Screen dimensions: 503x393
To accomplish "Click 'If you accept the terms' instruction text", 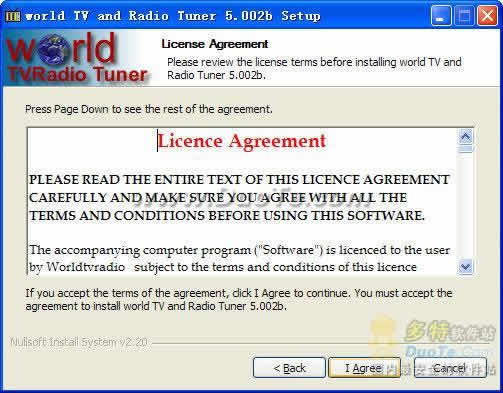I will click(239, 299).
